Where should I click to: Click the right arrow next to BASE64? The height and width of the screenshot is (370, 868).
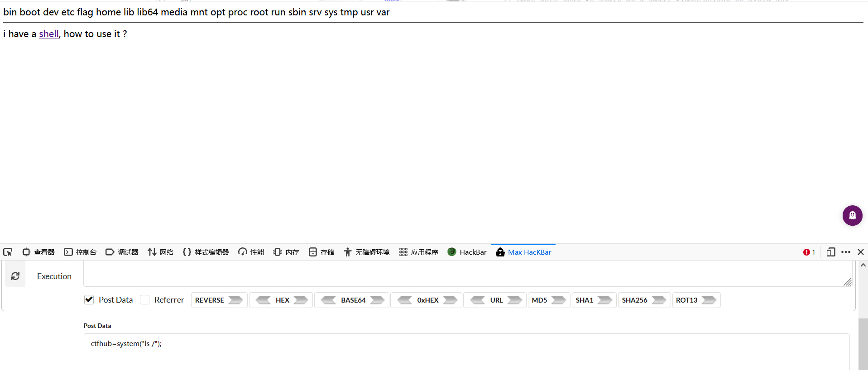tap(377, 300)
